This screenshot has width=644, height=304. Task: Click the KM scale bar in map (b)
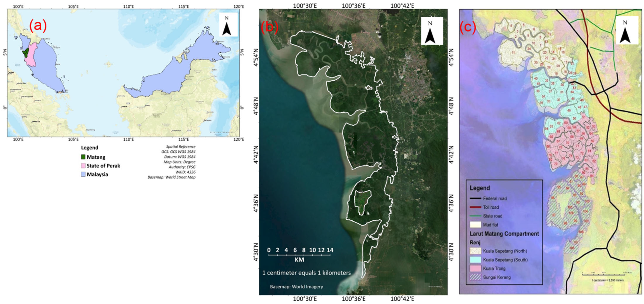[x=299, y=255]
